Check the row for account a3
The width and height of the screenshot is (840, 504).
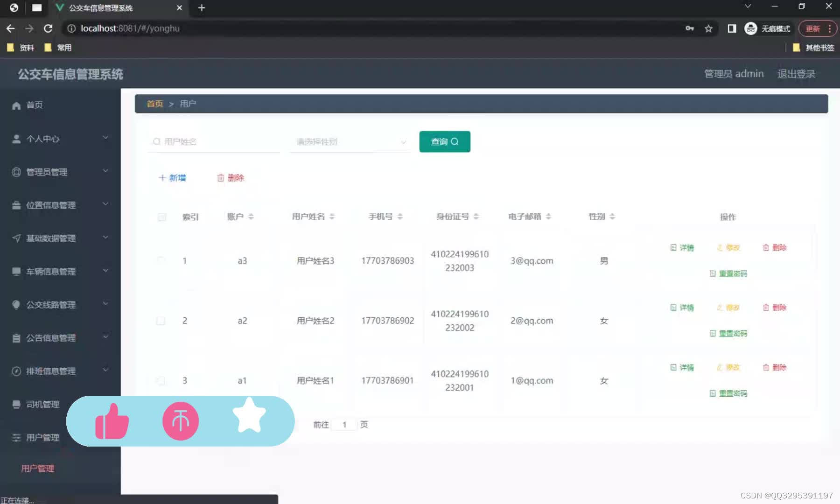(161, 260)
